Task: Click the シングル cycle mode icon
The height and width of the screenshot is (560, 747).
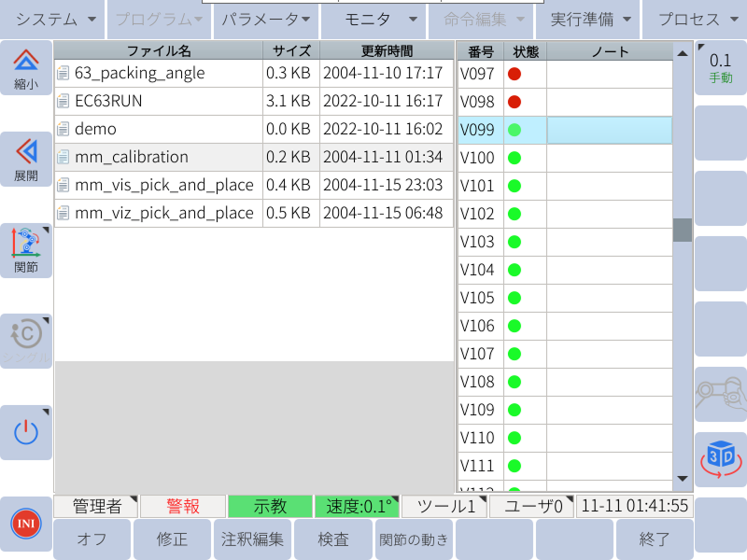Action: coord(26,341)
